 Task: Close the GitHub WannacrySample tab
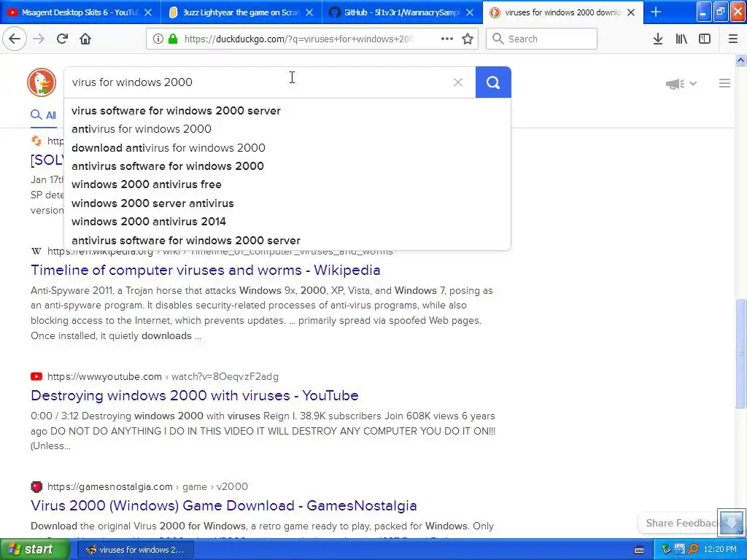click(x=470, y=12)
